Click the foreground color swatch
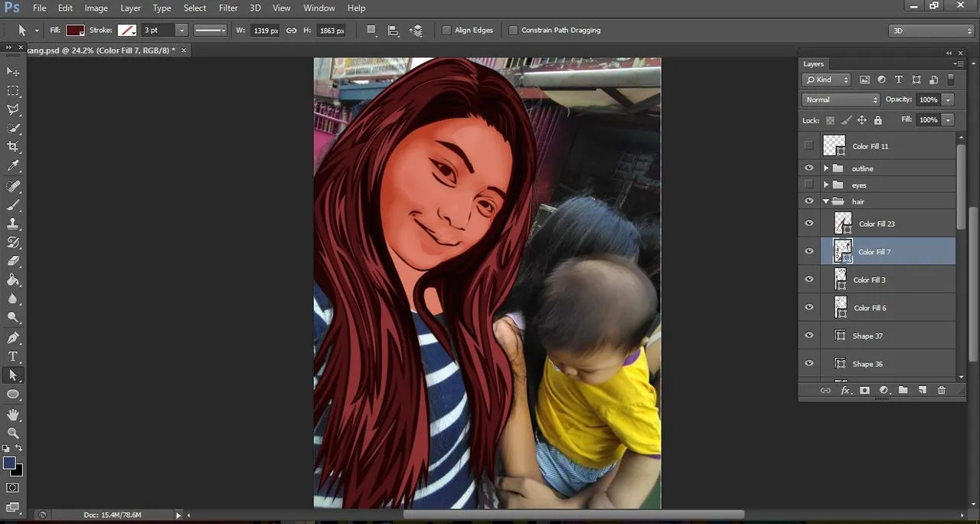Screen dimensions: 980x524 point(9,463)
